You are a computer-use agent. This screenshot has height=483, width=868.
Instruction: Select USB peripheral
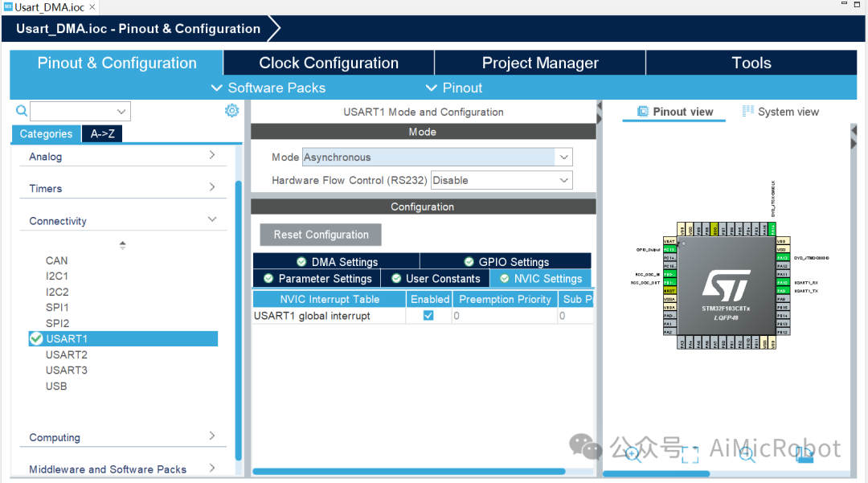coord(56,387)
